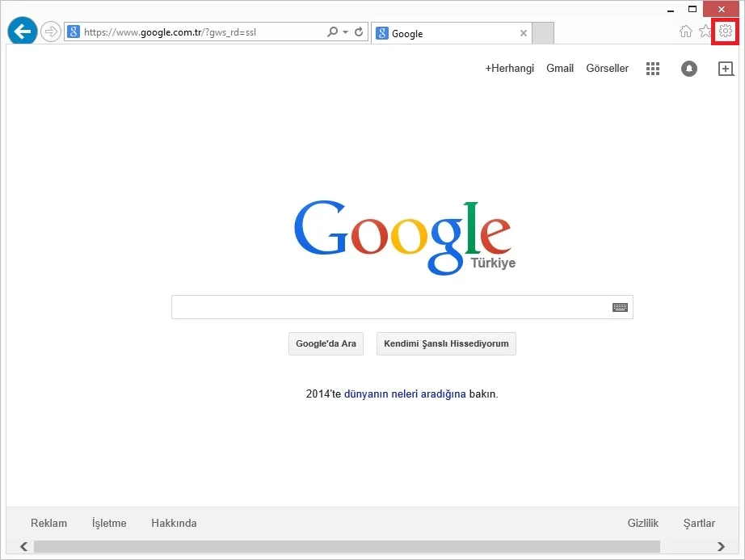Refresh the page with the reload icon
This screenshot has height=560, width=745.
359,32
